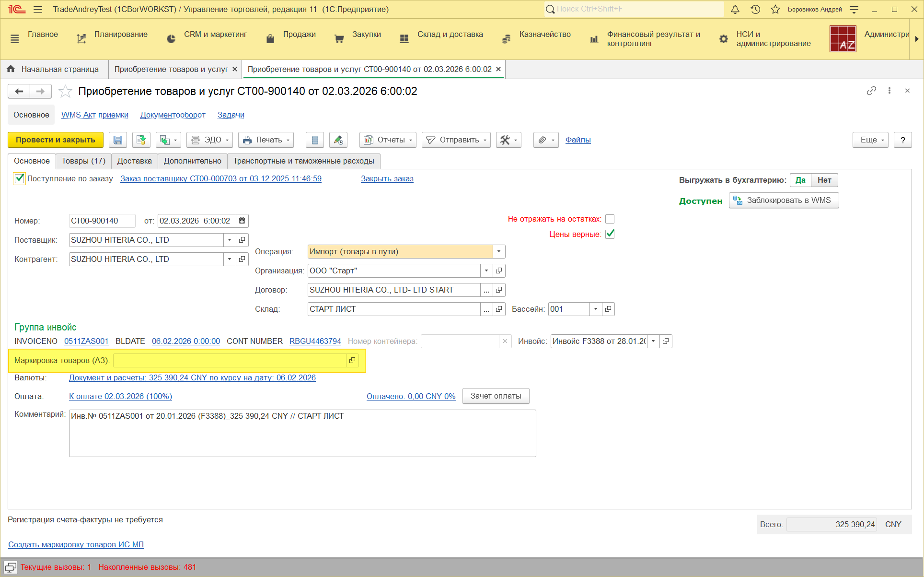Click the save document floppy disk icon
Viewport: 924px width, 577px height.
point(117,140)
